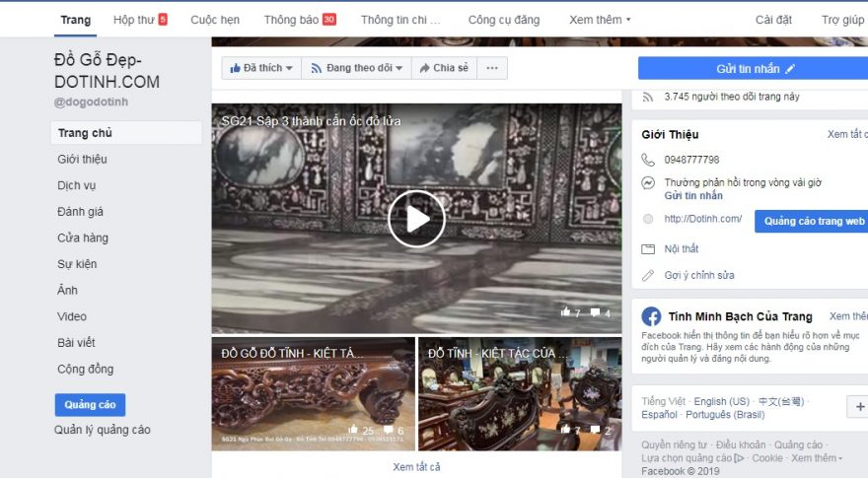Click the Hộp thư red badge 5
Image resolution: width=868 pixels, height=478 pixels.
[x=163, y=20]
